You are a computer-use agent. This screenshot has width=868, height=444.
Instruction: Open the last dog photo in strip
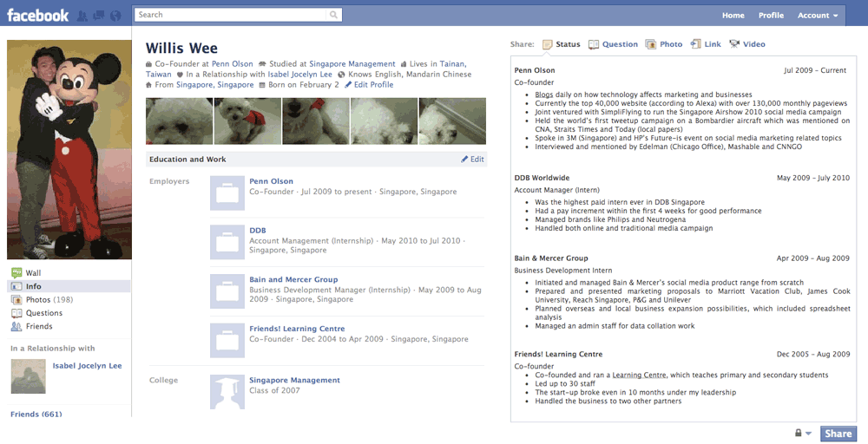[x=452, y=121]
